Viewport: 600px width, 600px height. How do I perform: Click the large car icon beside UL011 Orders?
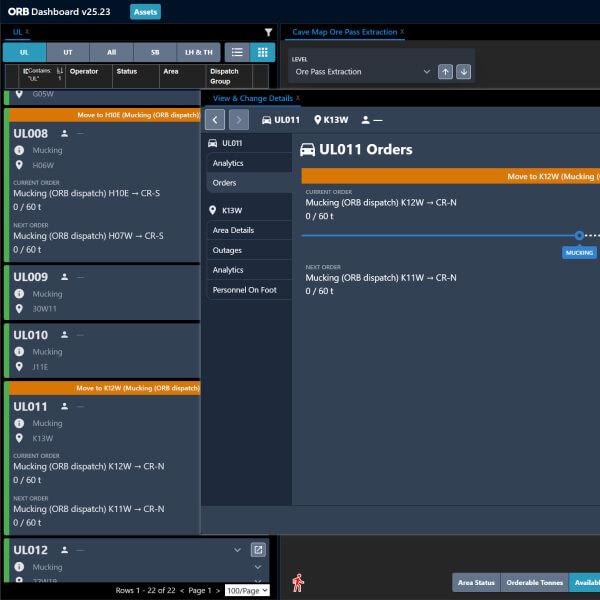pos(307,150)
